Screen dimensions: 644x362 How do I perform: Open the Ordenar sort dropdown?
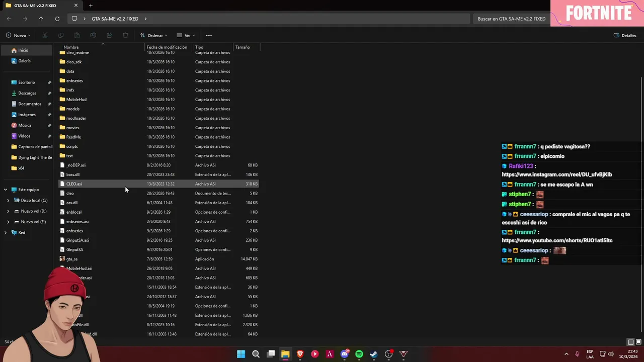coord(153,35)
